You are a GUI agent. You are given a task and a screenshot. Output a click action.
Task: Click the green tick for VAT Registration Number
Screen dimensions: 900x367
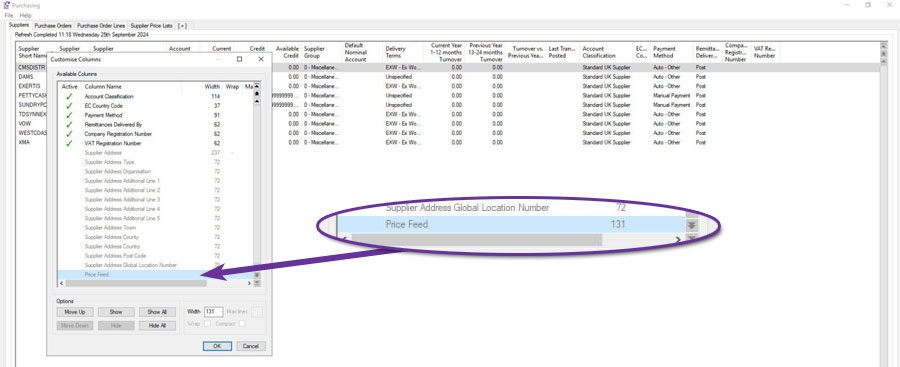tap(69, 143)
